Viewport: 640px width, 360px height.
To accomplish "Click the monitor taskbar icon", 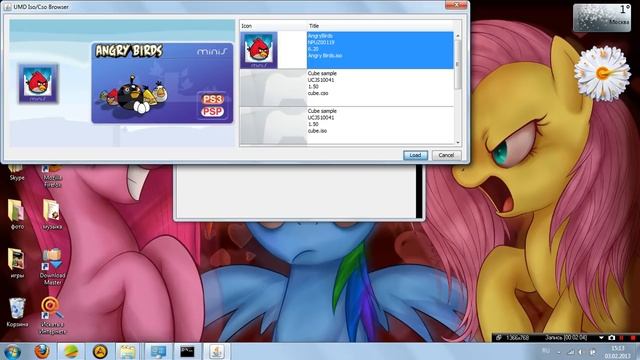I will [x=158, y=351].
